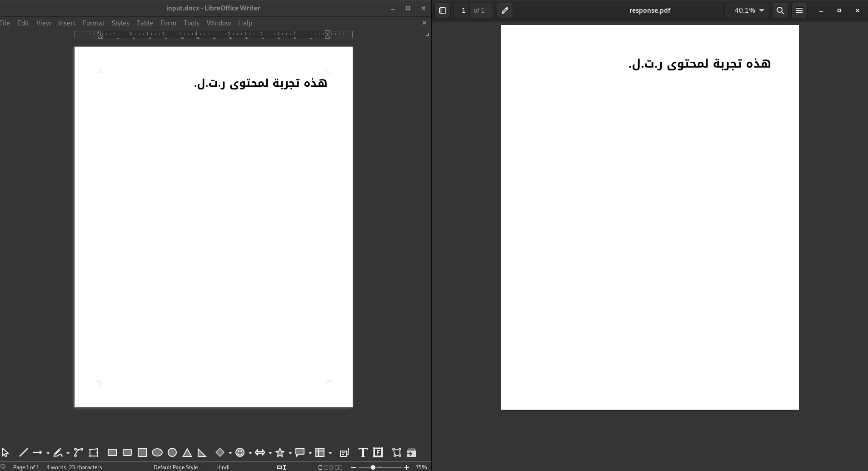
Task: Switch to single-page view layout
Action: tap(320, 467)
